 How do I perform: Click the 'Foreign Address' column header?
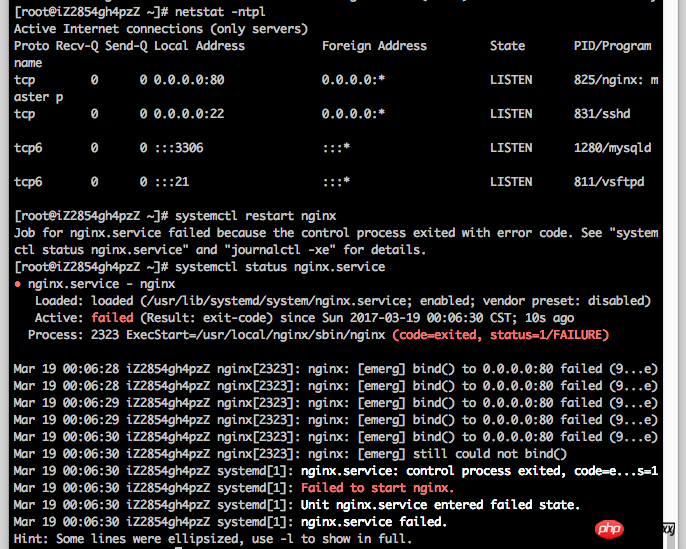point(374,46)
